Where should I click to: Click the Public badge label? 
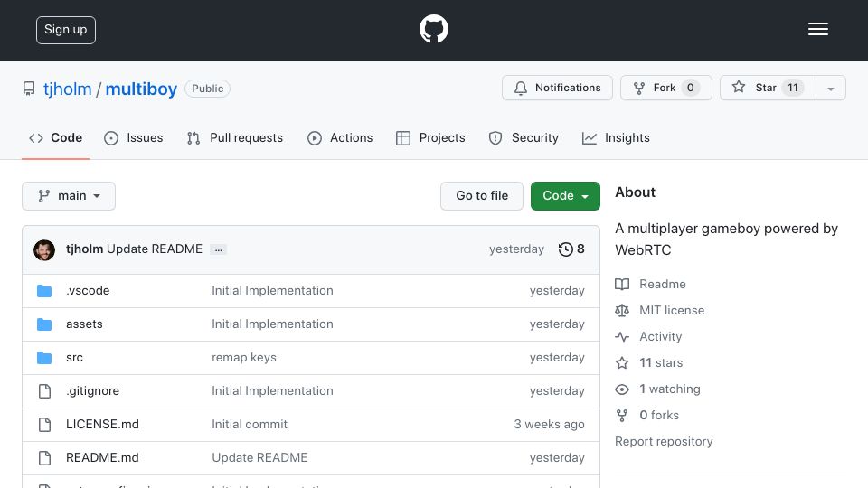point(208,89)
